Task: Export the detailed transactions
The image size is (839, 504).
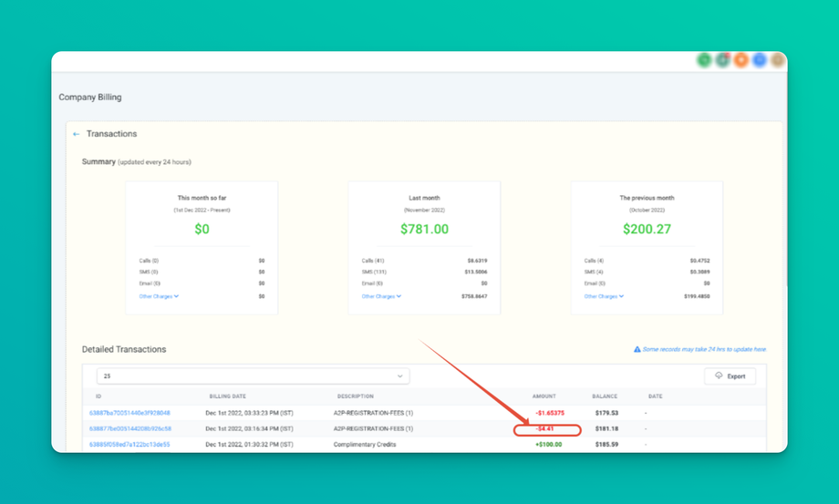Action: pyautogui.click(x=730, y=376)
